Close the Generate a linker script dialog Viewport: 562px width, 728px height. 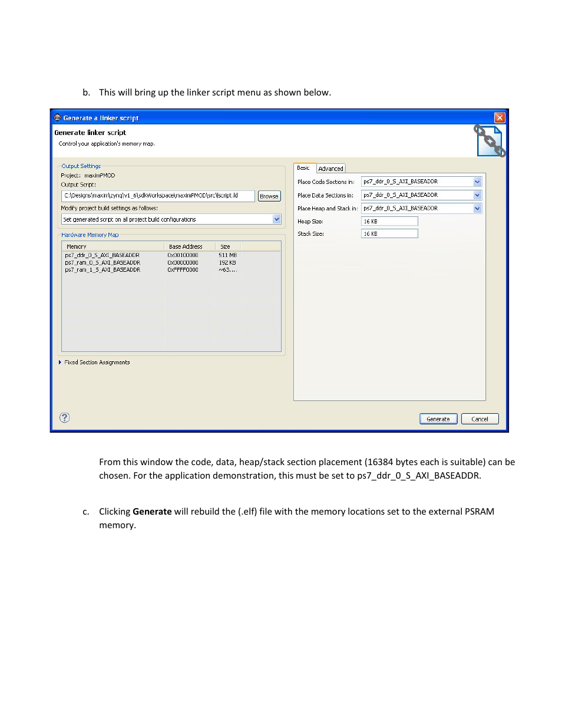tap(500, 117)
